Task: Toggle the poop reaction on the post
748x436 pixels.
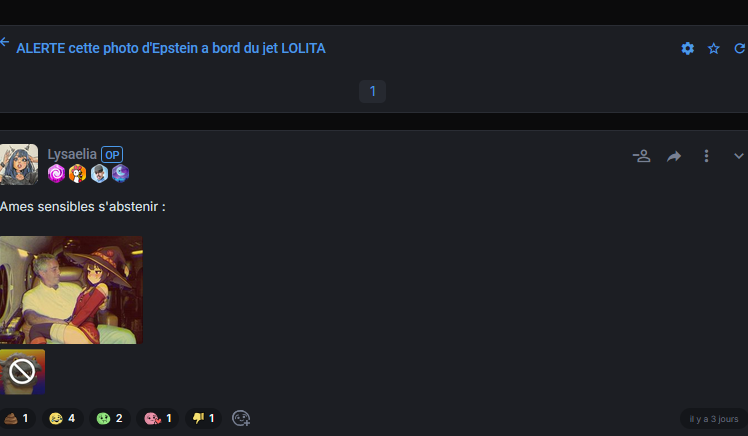Action: [17, 418]
